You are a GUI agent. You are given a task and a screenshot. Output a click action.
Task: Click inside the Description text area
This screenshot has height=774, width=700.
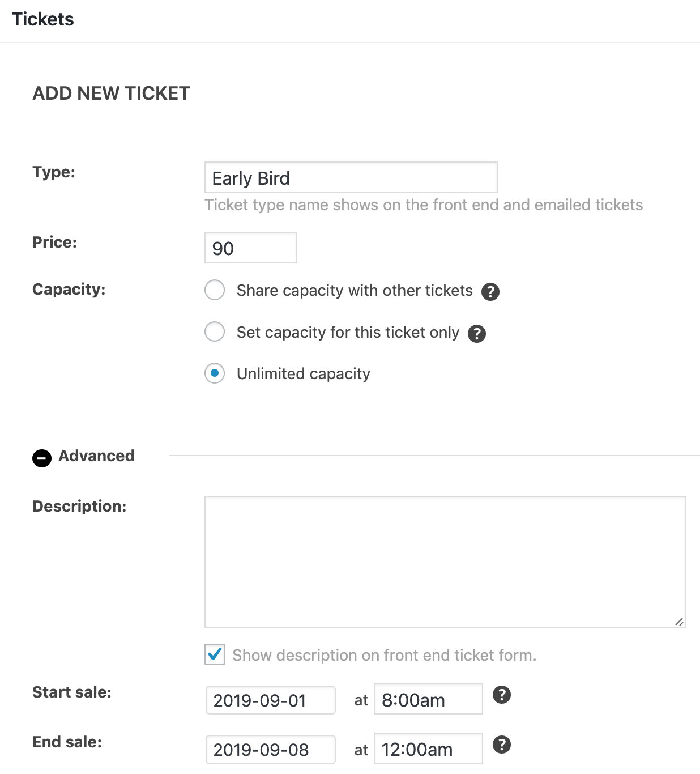point(445,562)
